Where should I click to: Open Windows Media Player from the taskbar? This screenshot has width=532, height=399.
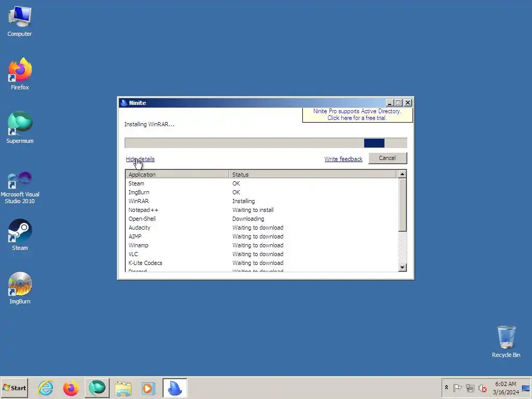pyautogui.click(x=149, y=388)
